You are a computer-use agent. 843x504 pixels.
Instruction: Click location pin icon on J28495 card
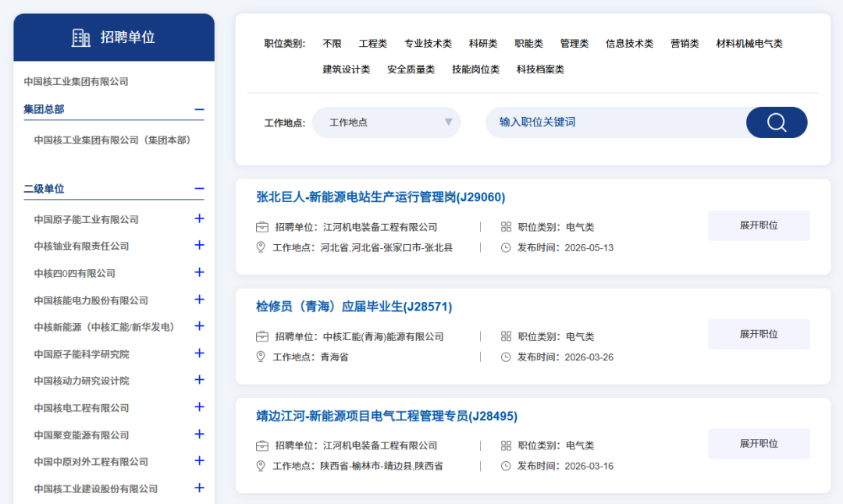pos(261,466)
